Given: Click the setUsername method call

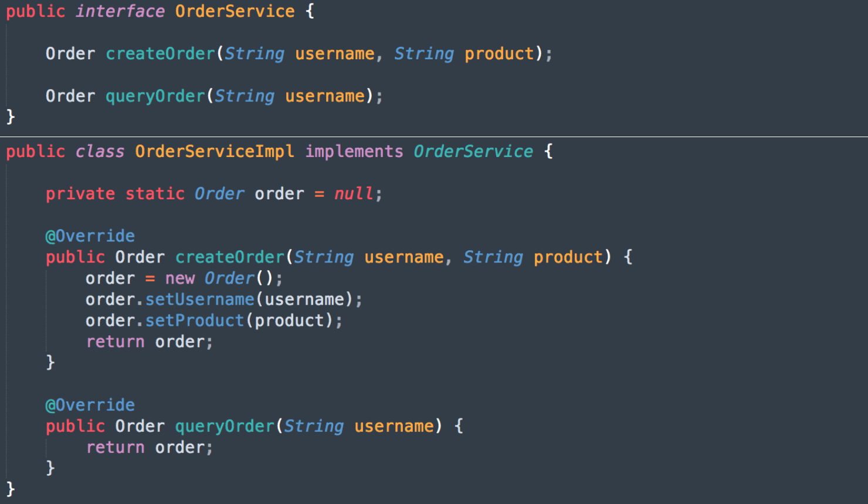Looking at the screenshot, I should coord(199,299).
